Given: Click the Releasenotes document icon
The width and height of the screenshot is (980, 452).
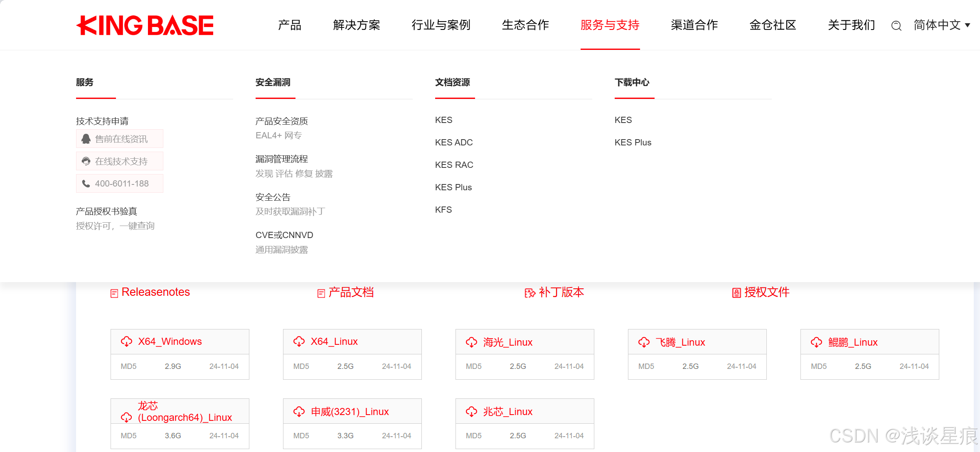Looking at the screenshot, I should point(114,293).
